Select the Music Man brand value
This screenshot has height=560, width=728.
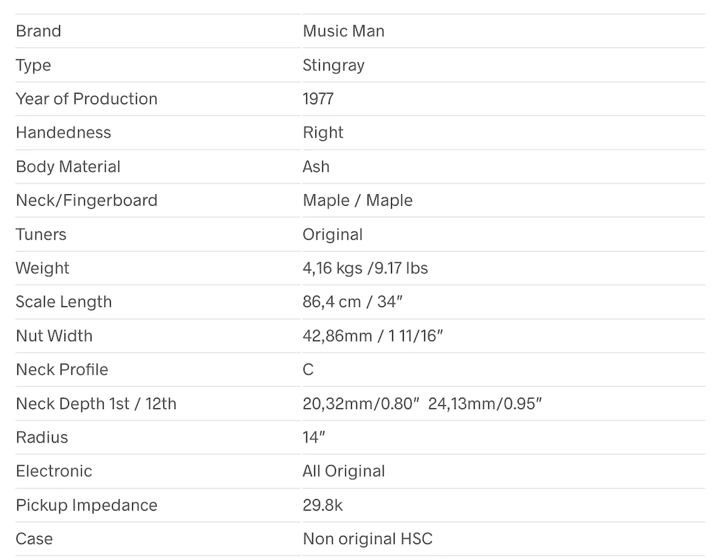point(344,31)
